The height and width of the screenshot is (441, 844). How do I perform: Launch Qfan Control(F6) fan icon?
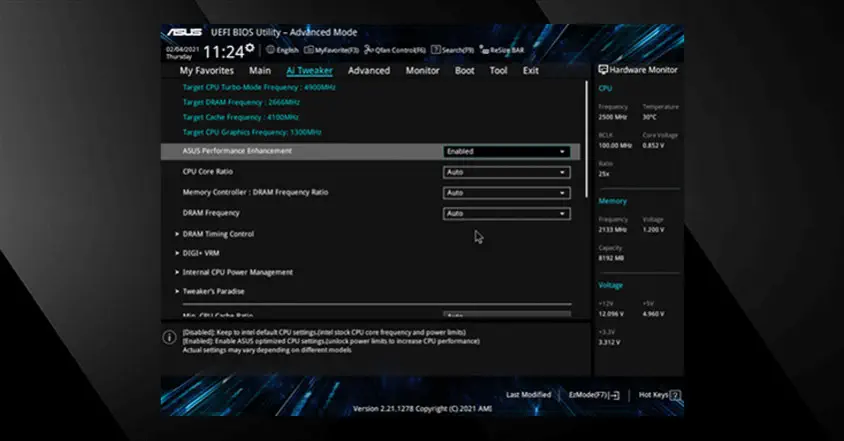pyautogui.click(x=369, y=49)
